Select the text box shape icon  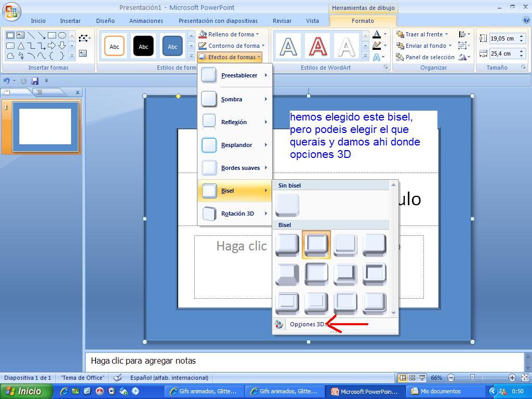(20, 35)
